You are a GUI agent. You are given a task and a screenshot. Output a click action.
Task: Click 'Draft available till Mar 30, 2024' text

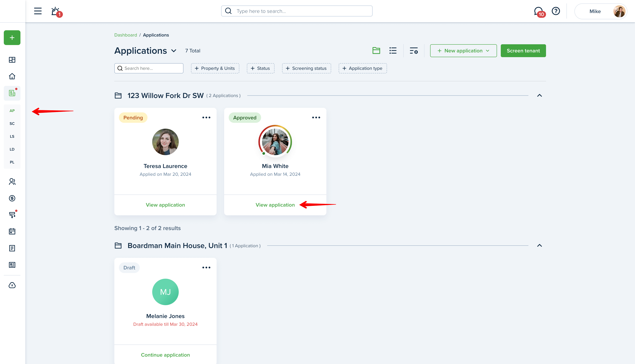(x=165, y=324)
